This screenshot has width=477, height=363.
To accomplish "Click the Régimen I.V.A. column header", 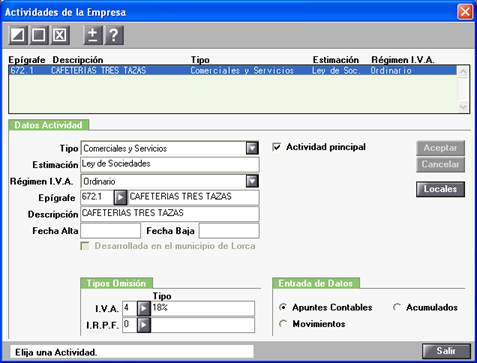I will pyautogui.click(x=403, y=60).
